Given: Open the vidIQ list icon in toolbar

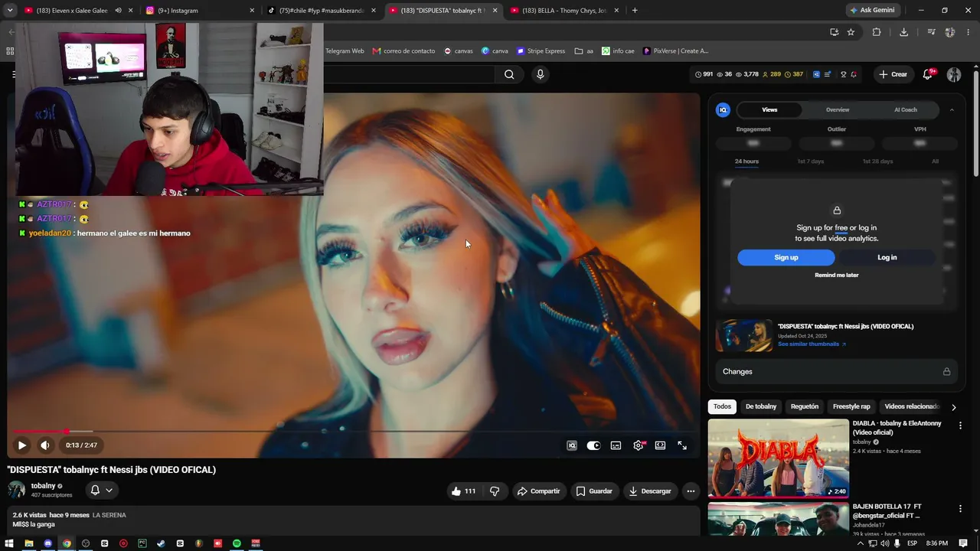Looking at the screenshot, I should [829, 74].
